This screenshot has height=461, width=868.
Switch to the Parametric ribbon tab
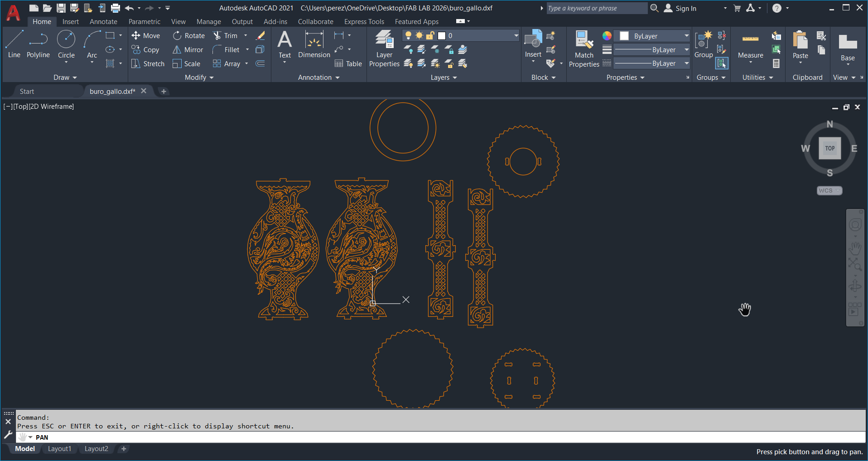(x=144, y=21)
